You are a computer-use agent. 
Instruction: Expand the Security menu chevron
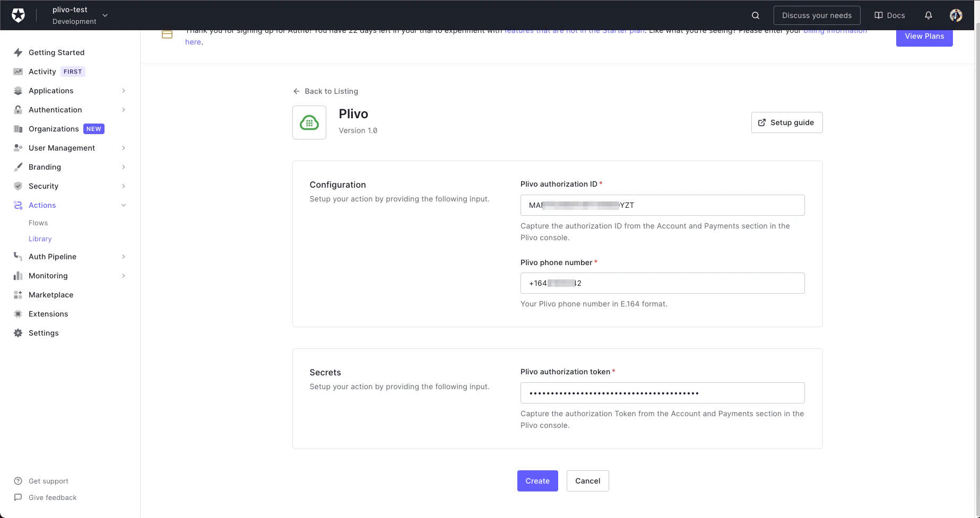pos(124,186)
